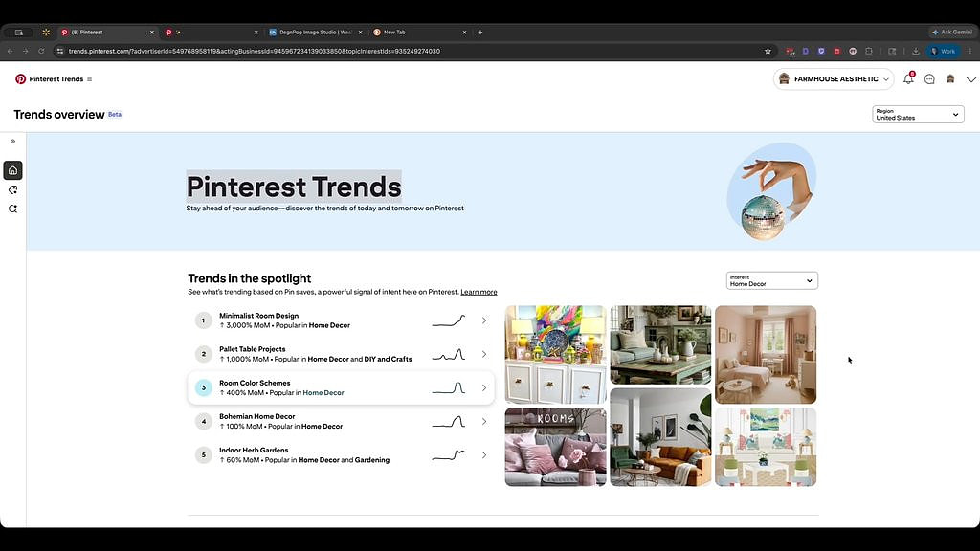
Task: Click the Learn more link
Action: (x=479, y=292)
